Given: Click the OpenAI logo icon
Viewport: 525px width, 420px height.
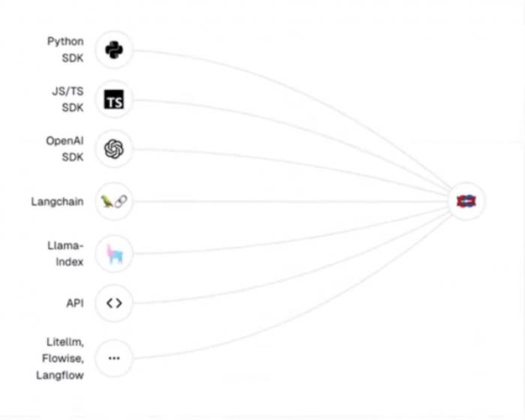Looking at the screenshot, I should tap(114, 148).
